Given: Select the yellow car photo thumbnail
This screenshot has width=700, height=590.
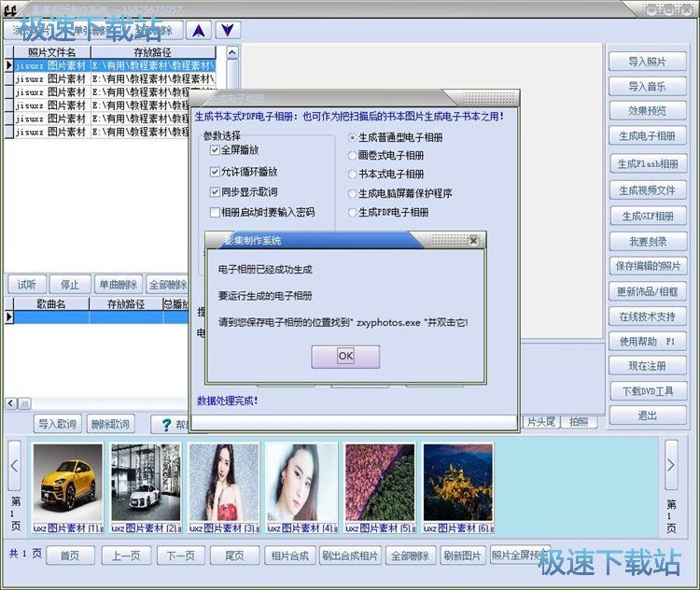Looking at the screenshot, I should (67, 482).
